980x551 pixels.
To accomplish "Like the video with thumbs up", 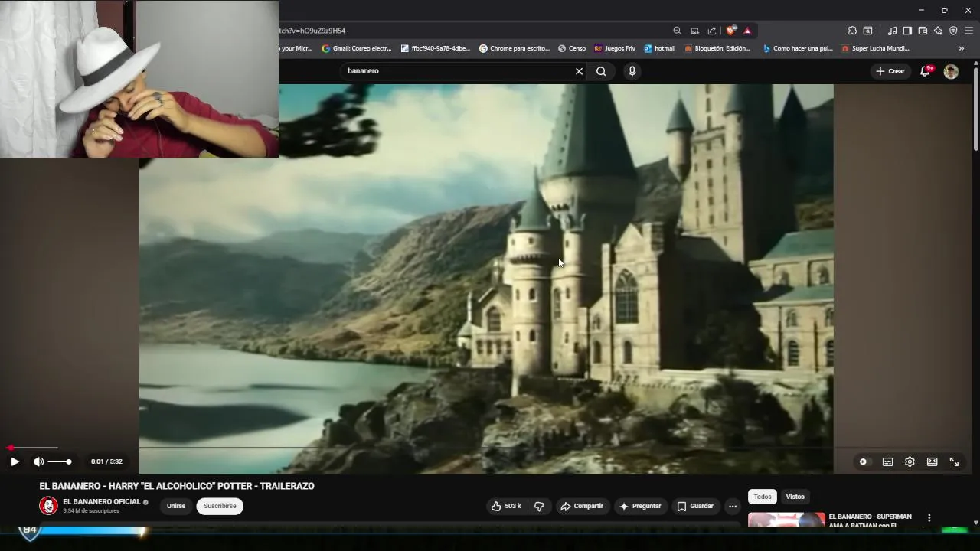I will [x=505, y=506].
